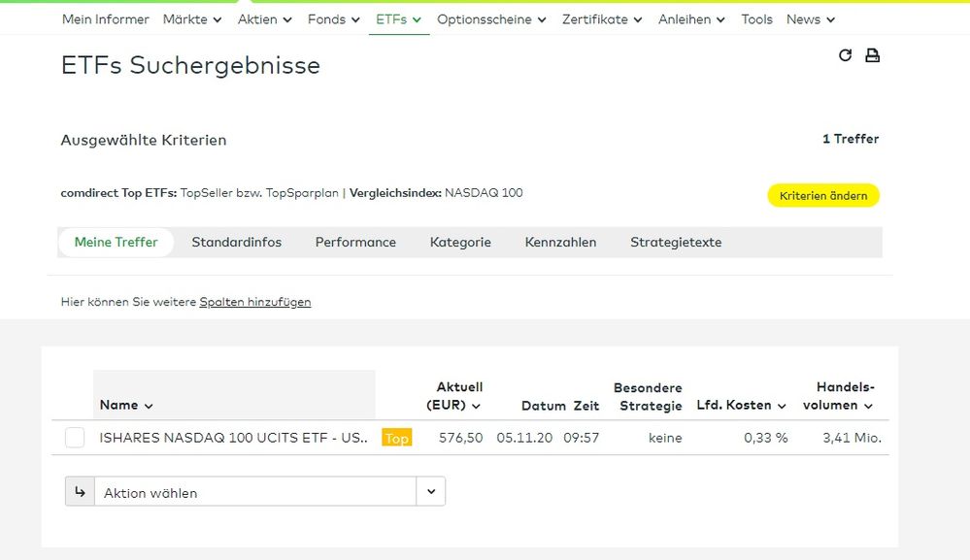The width and height of the screenshot is (970, 560).
Task: Select the Strategietexte tab
Action: pos(676,242)
